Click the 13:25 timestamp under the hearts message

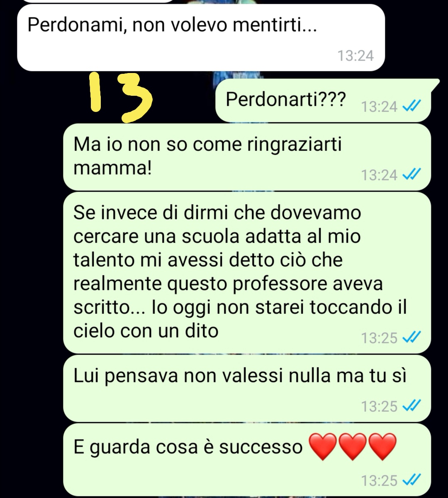(379, 481)
